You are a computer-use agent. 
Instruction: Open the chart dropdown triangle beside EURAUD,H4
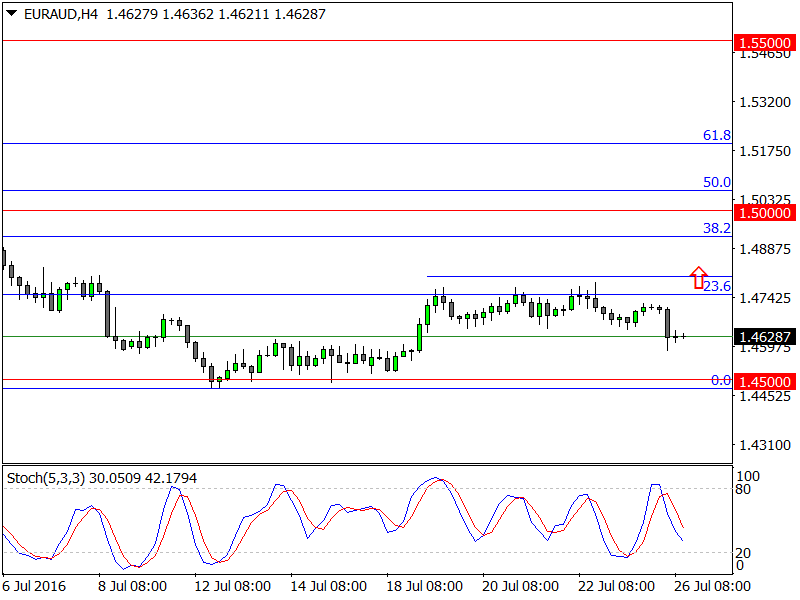(11, 14)
